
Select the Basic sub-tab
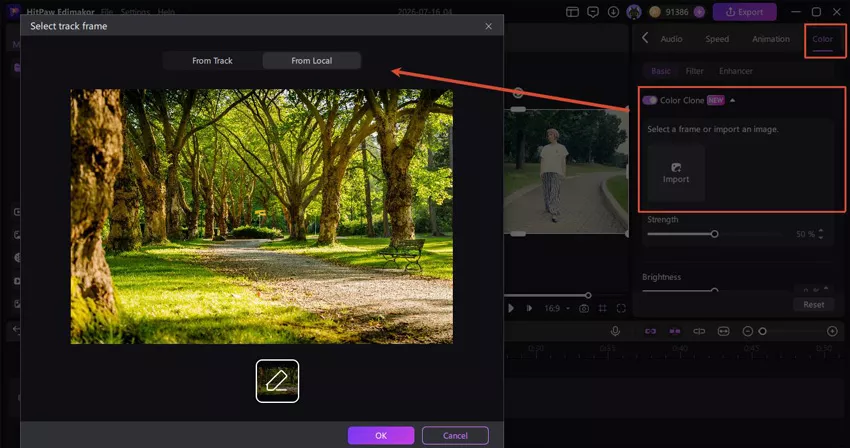click(661, 71)
